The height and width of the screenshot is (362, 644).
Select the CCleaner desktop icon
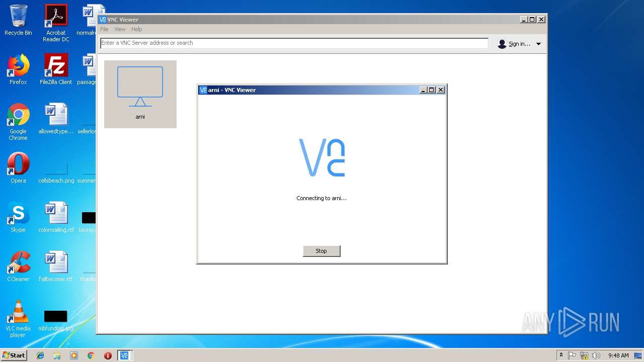18,266
